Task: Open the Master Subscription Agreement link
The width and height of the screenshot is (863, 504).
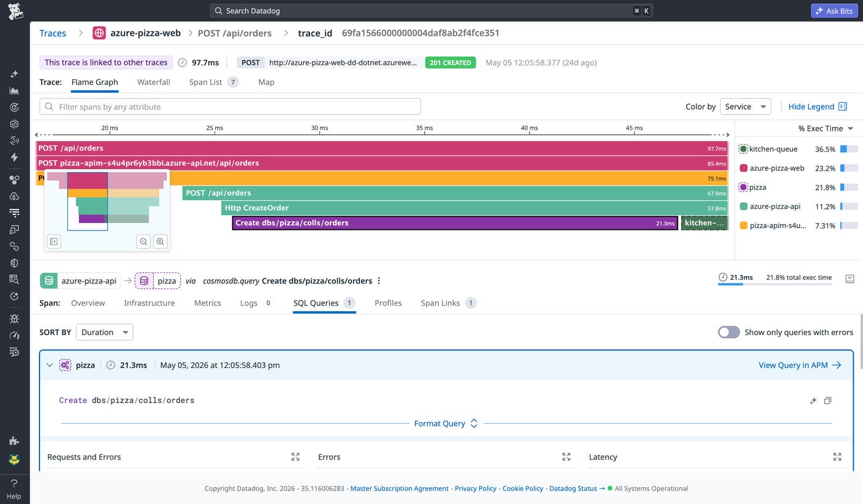Action: tap(399, 489)
